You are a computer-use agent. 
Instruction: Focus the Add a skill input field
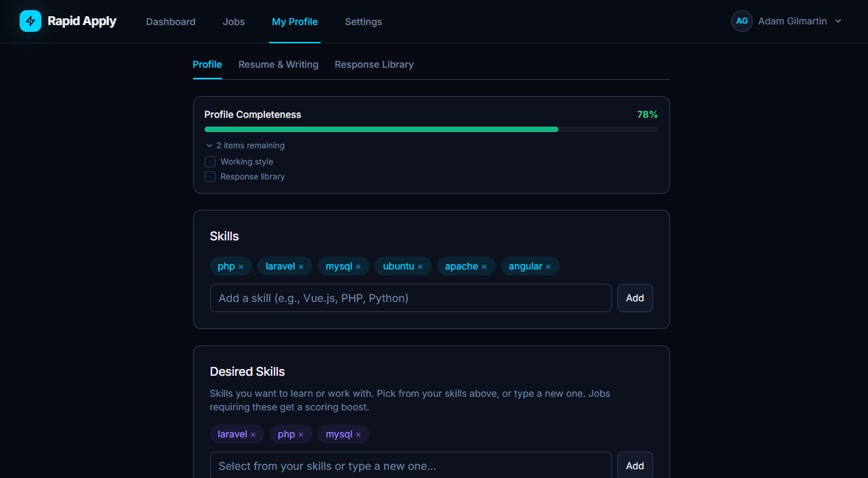[411, 298]
